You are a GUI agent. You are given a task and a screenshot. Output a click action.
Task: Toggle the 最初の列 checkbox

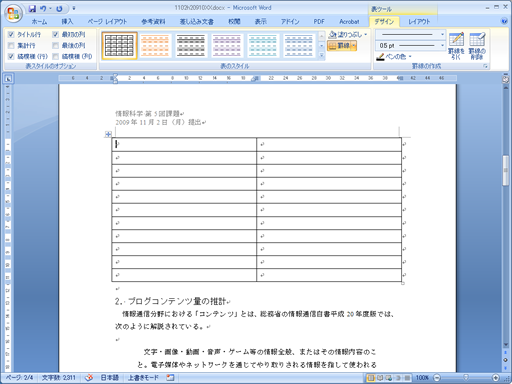point(55,34)
